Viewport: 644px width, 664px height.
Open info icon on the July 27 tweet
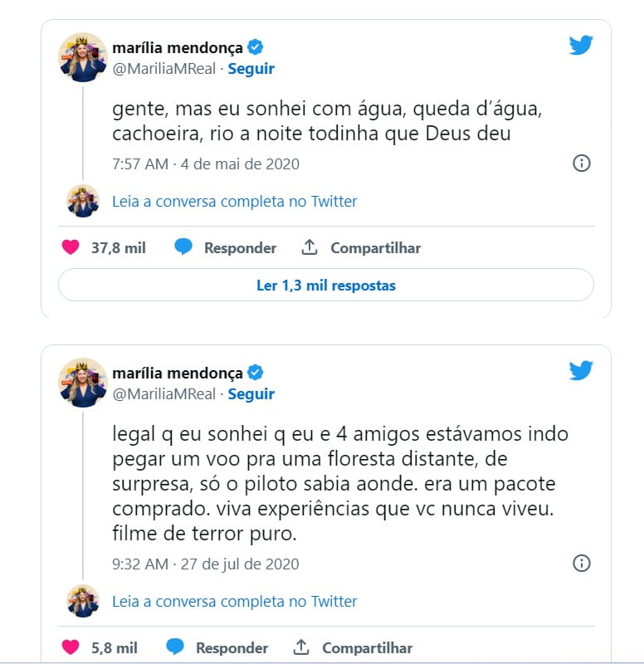581,564
